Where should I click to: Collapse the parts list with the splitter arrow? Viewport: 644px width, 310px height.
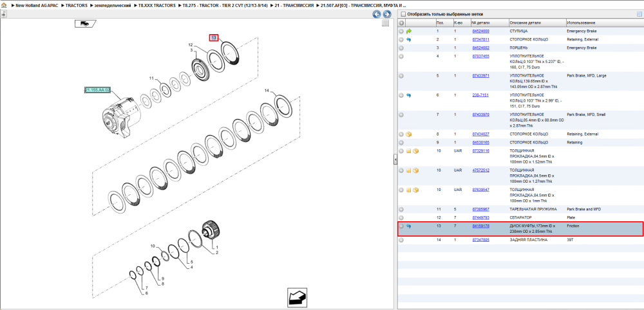[x=395, y=160]
